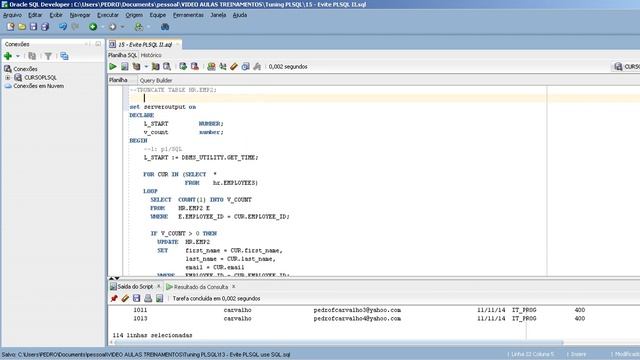This screenshot has height=360, width=640.
Task: Save the current file with the disk icon
Action: click(33, 27)
